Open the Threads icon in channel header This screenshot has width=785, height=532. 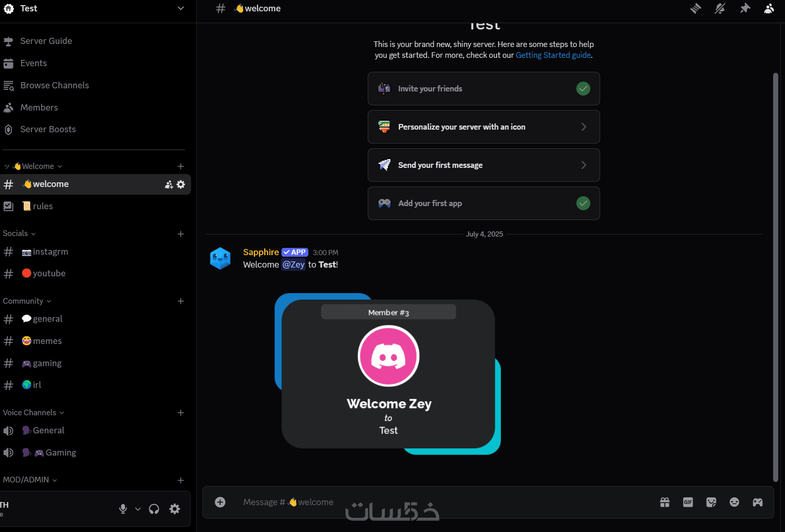(696, 8)
